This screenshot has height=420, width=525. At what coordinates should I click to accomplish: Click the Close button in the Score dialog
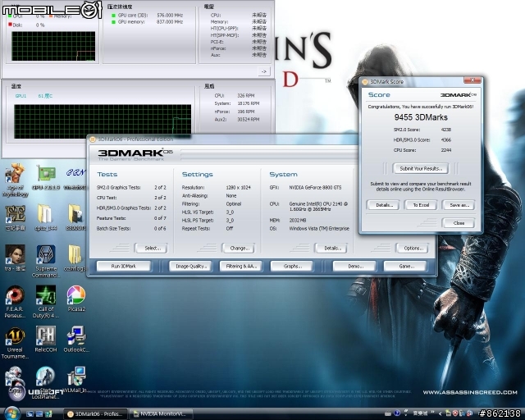pyautogui.click(x=459, y=223)
